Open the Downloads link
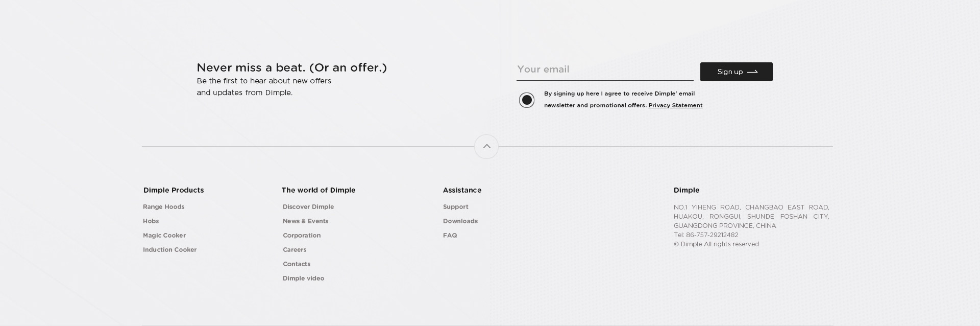The height and width of the screenshot is (326, 980). pyautogui.click(x=460, y=221)
